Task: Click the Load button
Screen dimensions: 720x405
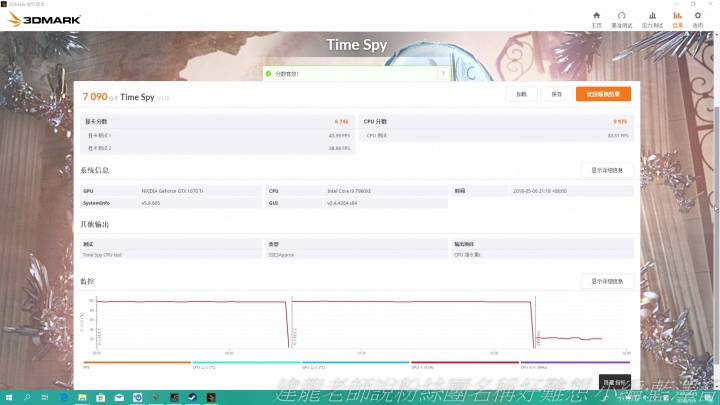Action: (521, 94)
